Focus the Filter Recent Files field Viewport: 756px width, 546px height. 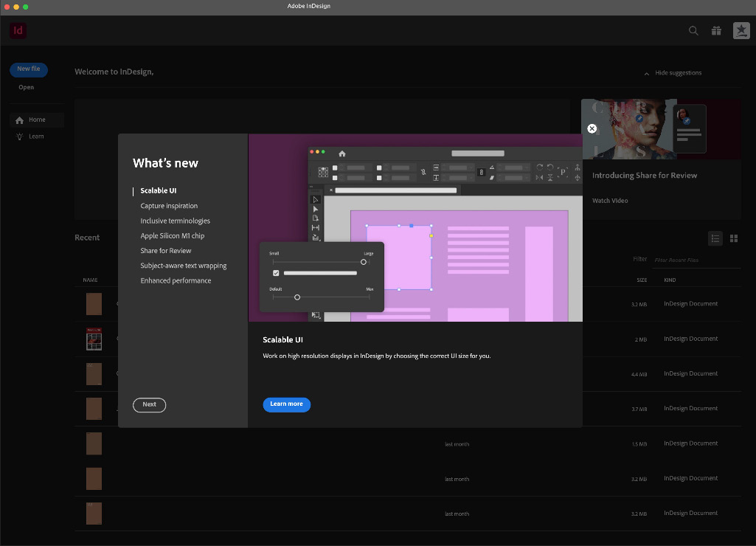pyautogui.click(x=696, y=260)
